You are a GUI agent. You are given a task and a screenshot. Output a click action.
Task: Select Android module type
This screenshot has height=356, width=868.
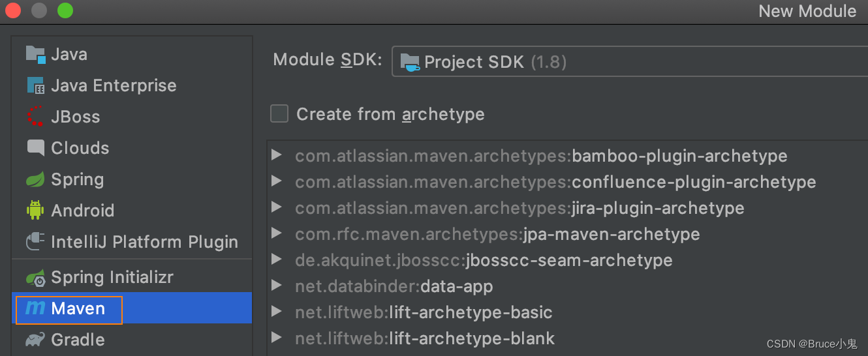(x=132, y=211)
